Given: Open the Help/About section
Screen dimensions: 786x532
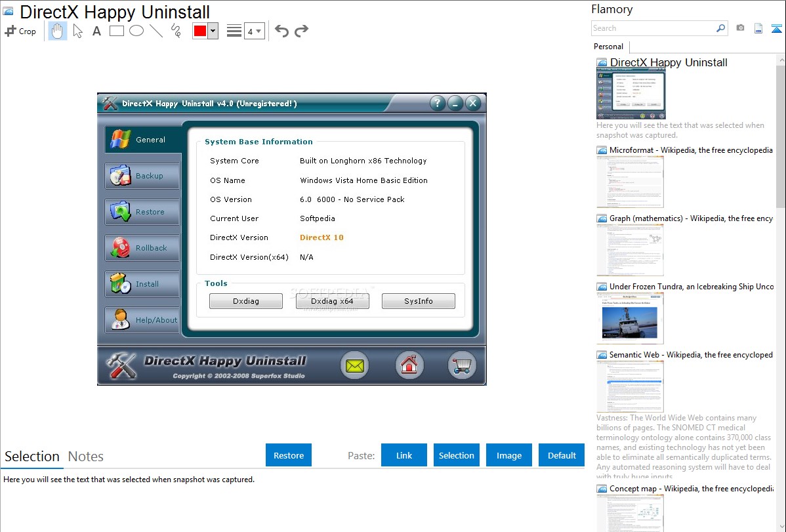Looking at the screenshot, I should coord(142,320).
